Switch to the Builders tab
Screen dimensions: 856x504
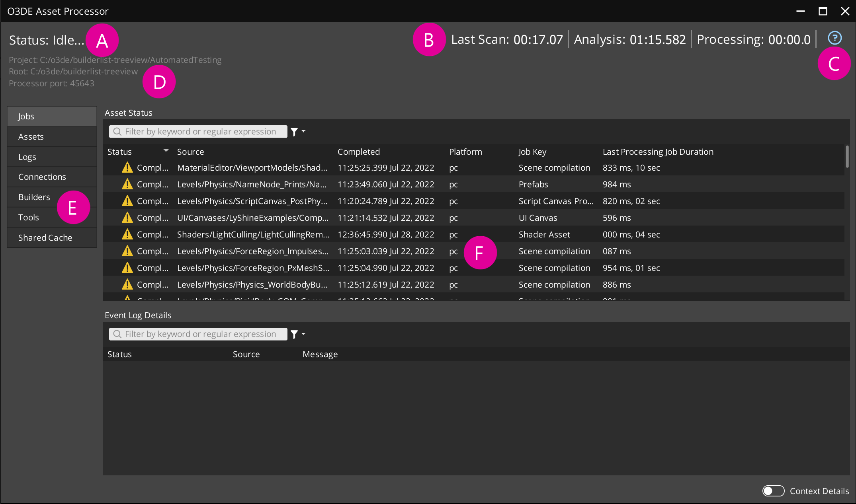pos(52,197)
